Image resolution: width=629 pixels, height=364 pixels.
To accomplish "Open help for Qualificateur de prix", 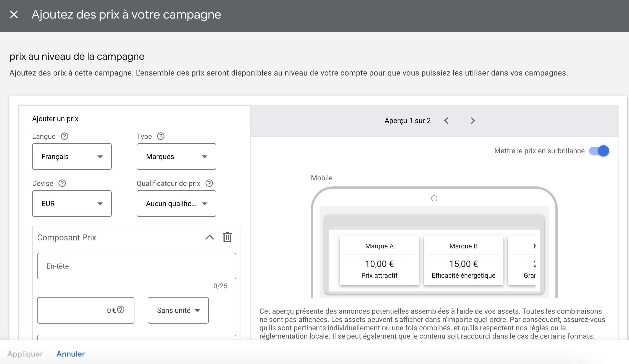I will coord(209,183).
